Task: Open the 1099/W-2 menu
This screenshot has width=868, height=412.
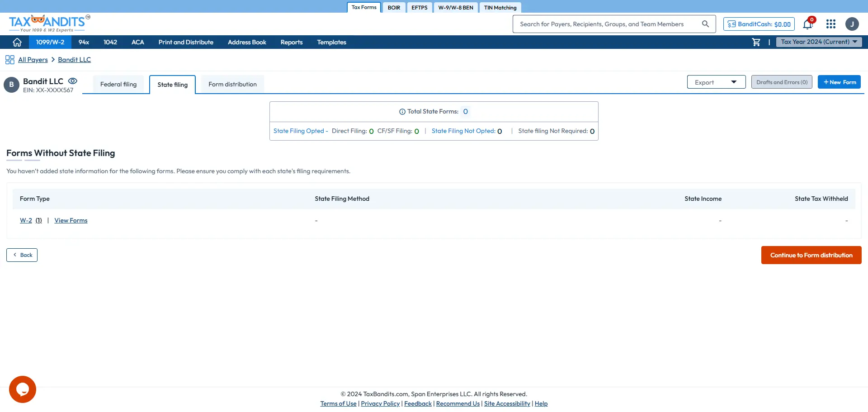Action: click(x=50, y=42)
